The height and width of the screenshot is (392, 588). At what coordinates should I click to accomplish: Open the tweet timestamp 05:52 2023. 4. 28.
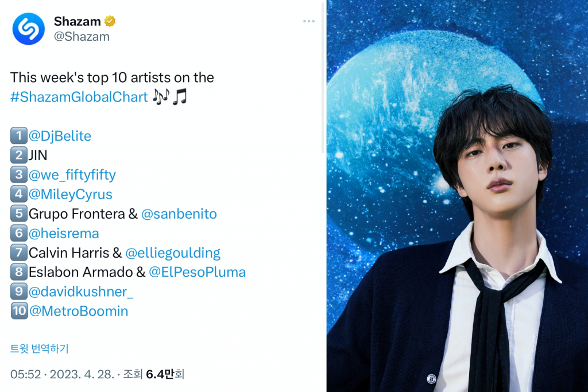click(62, 374)
